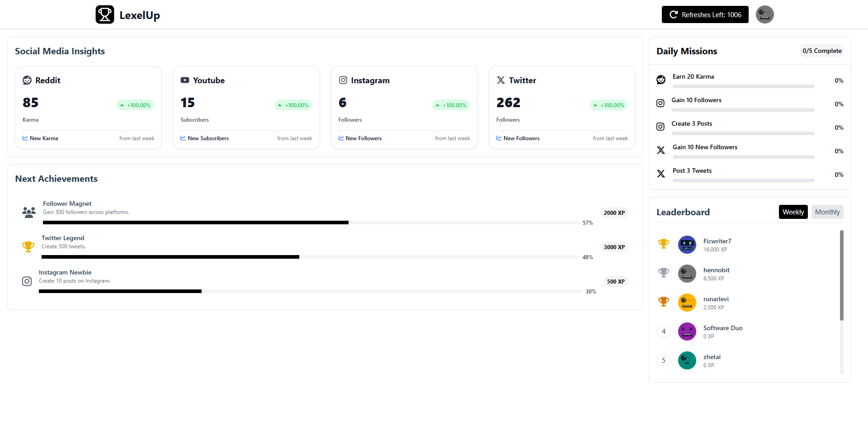Screen dimensions: 868x445
Task: Click the Gain 10 Followers mission title
Action: pos(696,100)
